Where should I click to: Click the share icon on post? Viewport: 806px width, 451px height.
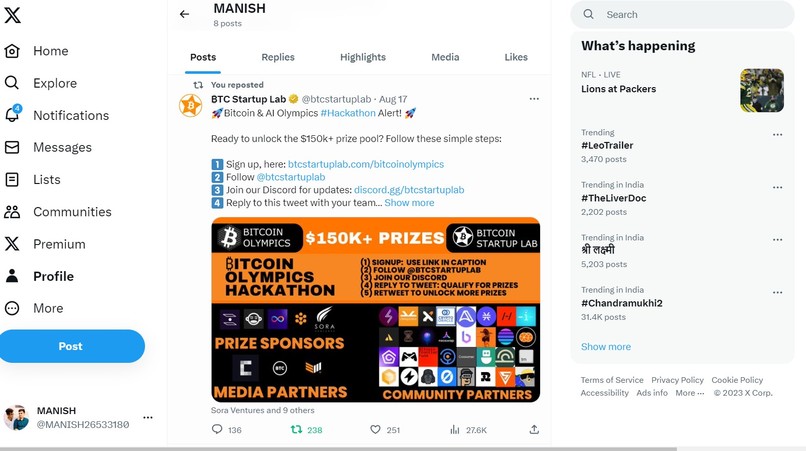[x=534, y=429]
